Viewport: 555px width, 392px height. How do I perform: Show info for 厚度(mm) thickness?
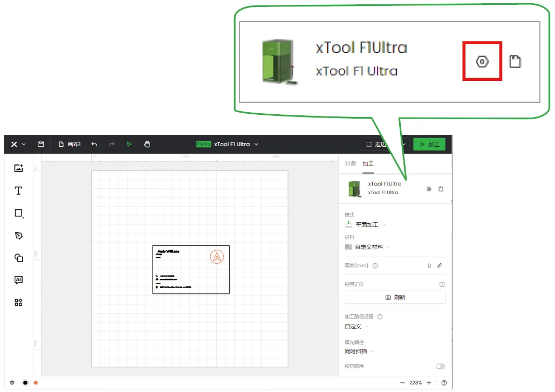pos(375,266)
